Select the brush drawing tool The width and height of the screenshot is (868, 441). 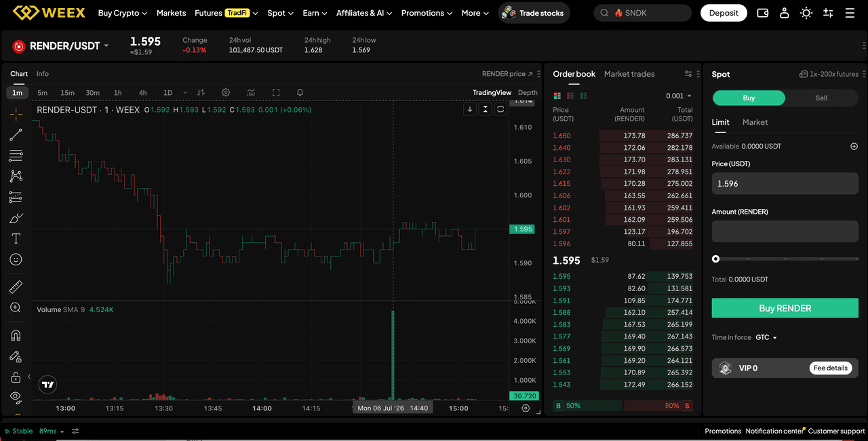pyautogui.click(x=16, y=218)
